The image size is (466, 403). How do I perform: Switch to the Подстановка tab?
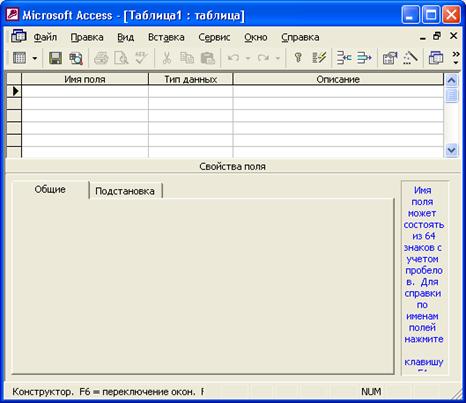point(125,191)
